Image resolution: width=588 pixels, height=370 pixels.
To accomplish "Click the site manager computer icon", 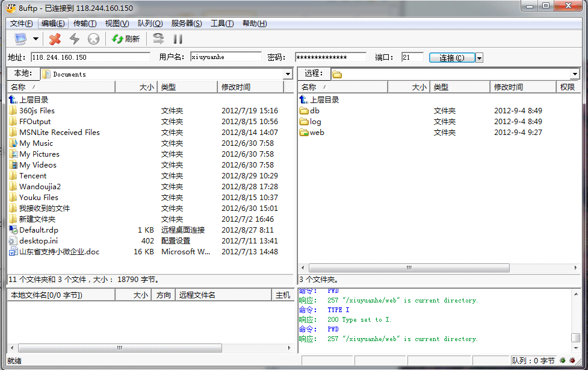I will coord(20,39).
